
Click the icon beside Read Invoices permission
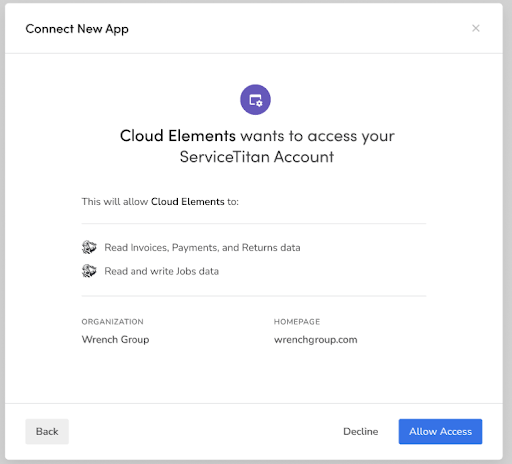[x=89, y=247]
